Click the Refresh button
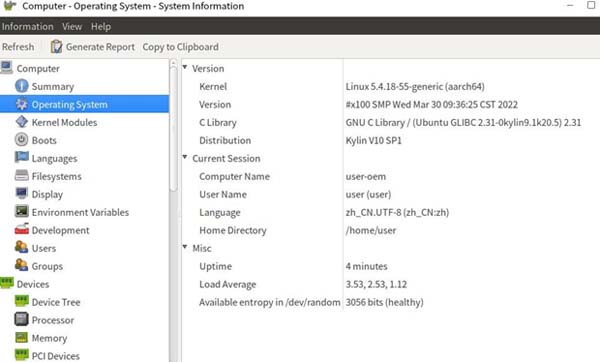 (x=18, y=47)
